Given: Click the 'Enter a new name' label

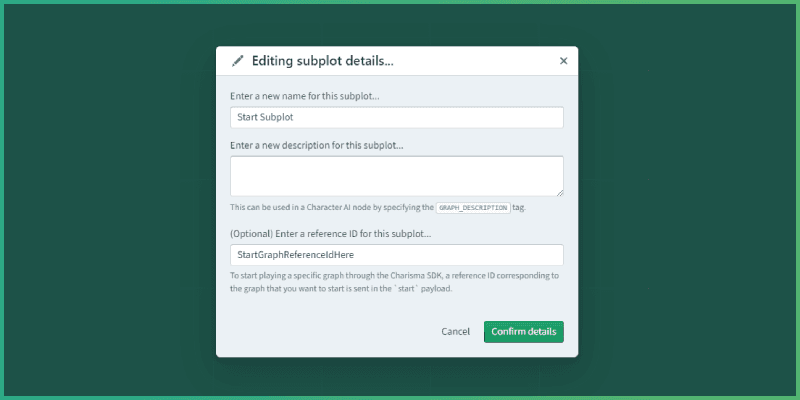Looking at the screenshot, I should point(303,95).
